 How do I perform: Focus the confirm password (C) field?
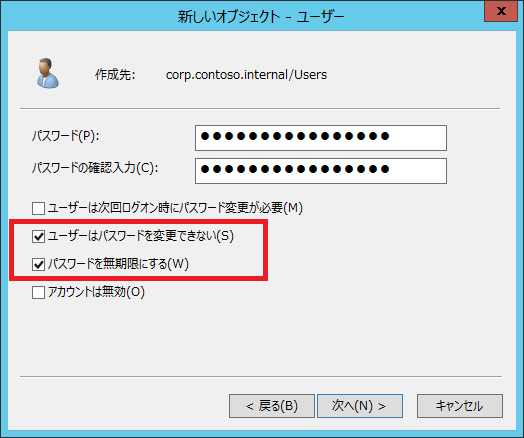point(321,171)
